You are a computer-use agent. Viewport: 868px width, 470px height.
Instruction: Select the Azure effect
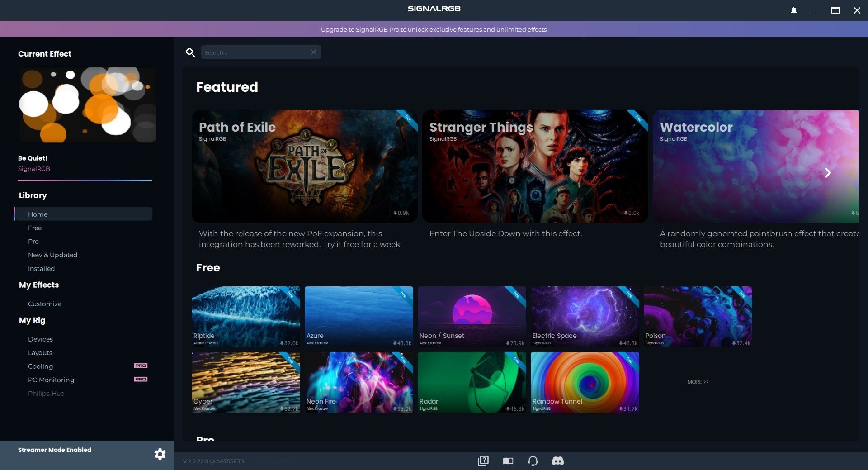tap(359, 317)
